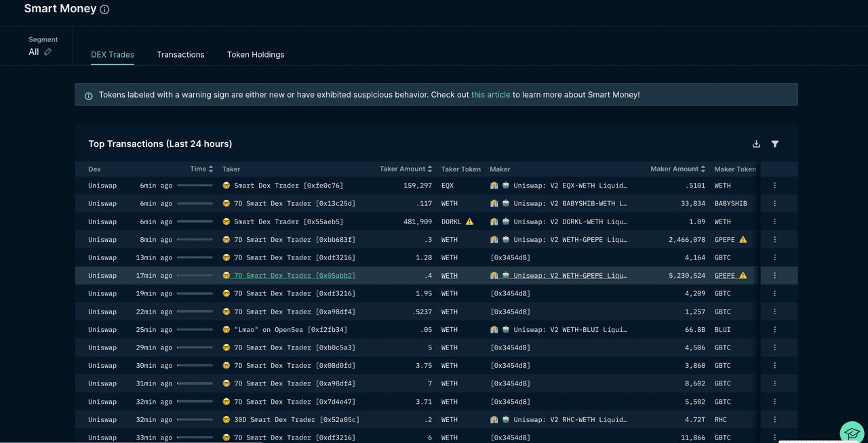Select the DEX Trades tab
Screen dimensions: 868x443
113,55
